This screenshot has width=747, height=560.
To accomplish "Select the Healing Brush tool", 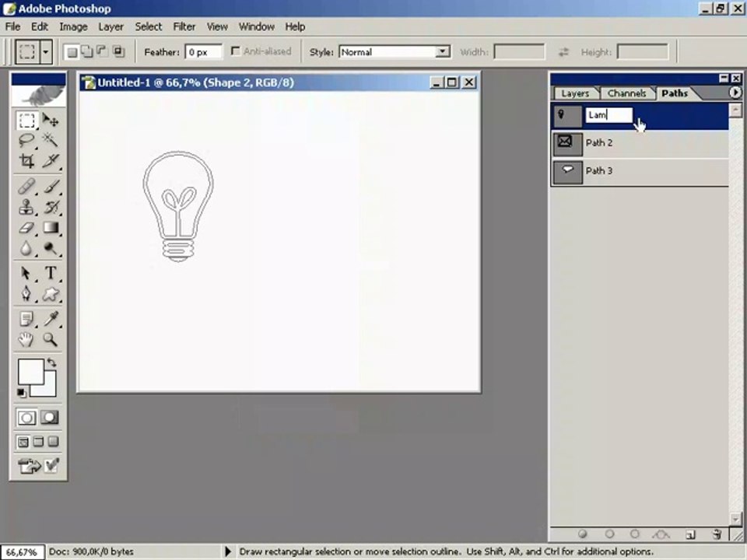I will (26, 186).
